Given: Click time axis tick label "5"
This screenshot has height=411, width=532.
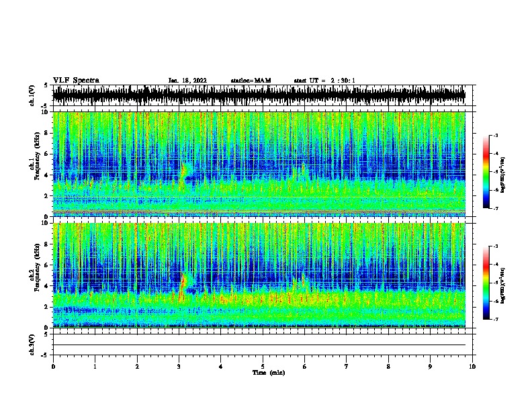Looking at the screenshot, I should coord(263,367).
